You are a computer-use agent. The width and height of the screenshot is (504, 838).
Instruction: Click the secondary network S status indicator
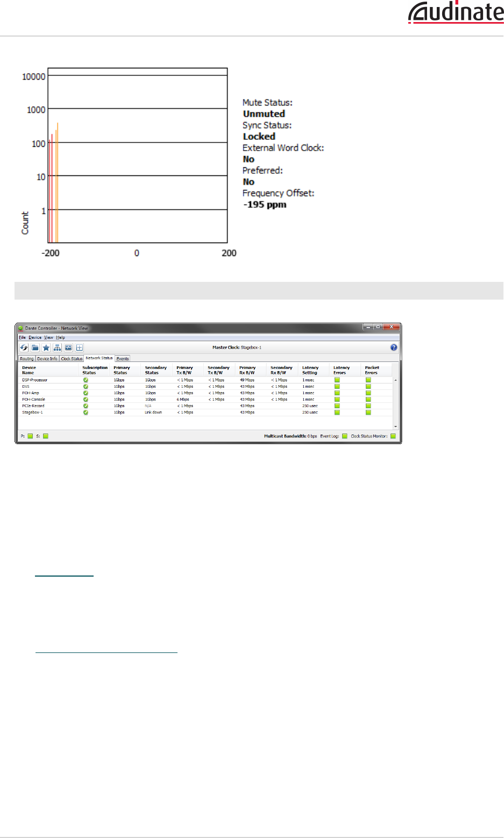tap(46, 436)
